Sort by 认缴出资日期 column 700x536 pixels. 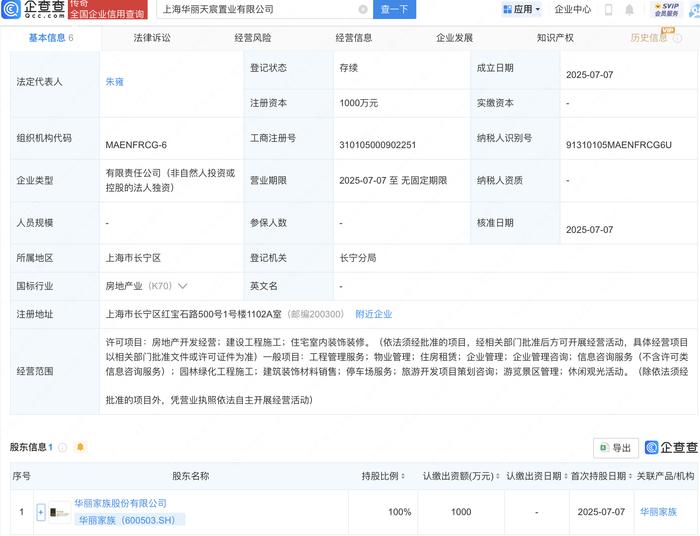[566, 476]
